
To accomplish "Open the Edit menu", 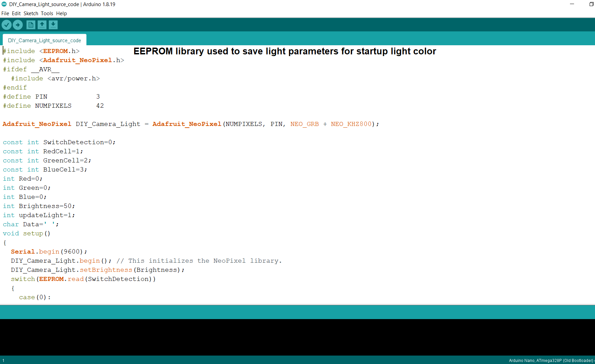I will [x=16, y=13].
